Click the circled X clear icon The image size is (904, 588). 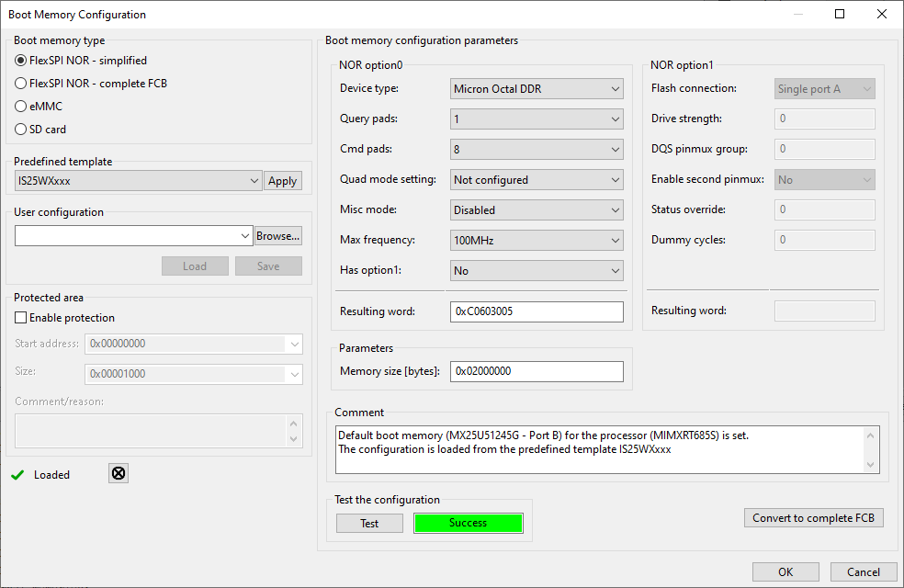tap(118, 472)
